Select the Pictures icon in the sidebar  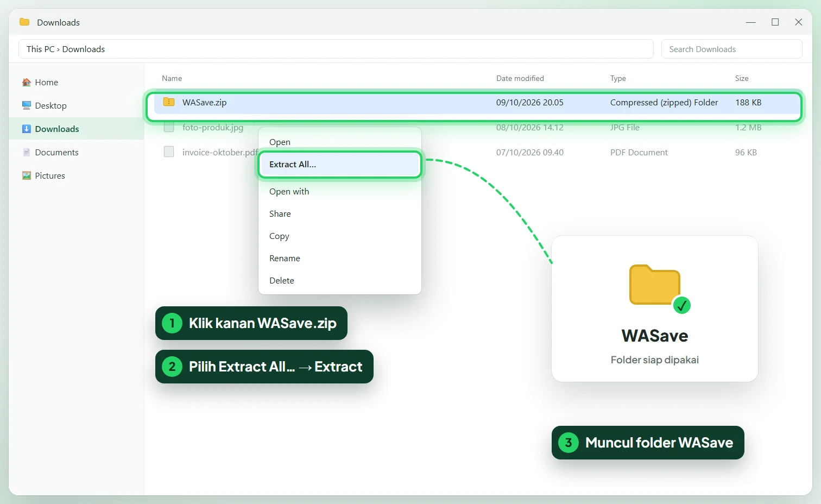click(x=27, y=175)
